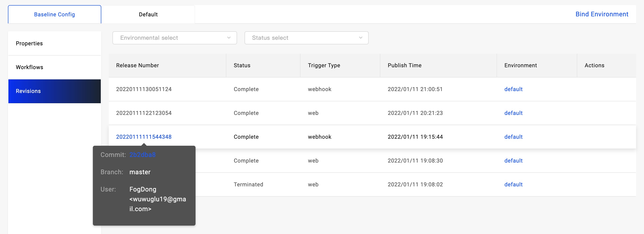Viewport: 644px width, 234px height.
Task: Click default environment for 19:15:44 release
Action: 513,137
